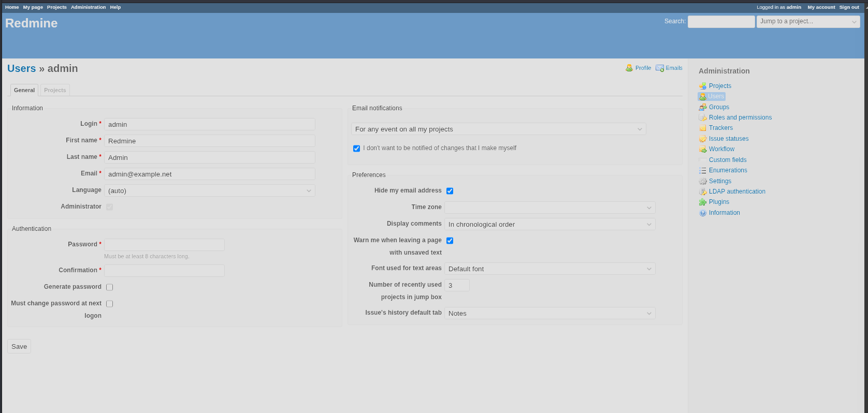868x413 pixels.
Task: Open the Custom fields sidebar link
Action: tap(728, 160)
